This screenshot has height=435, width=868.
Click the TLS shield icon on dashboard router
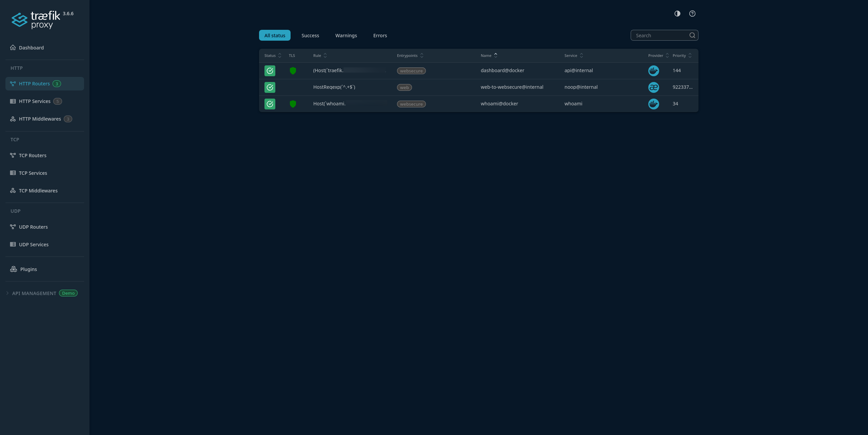[x=293, y=71]
